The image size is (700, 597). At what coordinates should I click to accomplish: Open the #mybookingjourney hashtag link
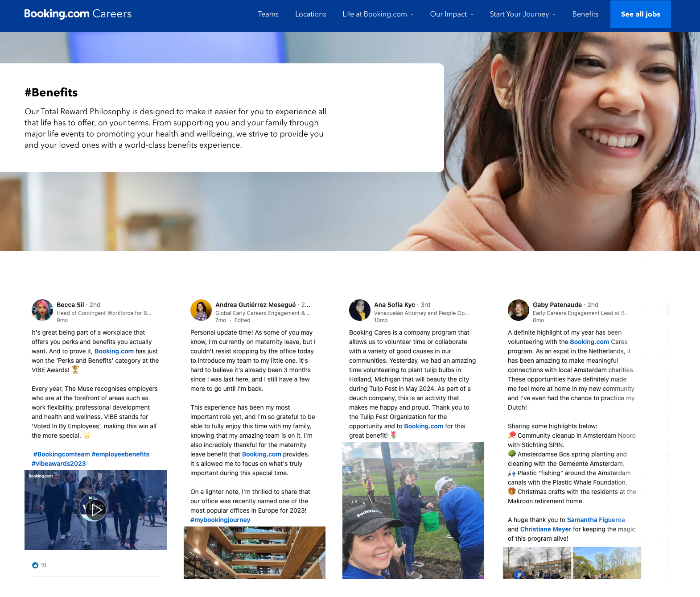[220, 520]
